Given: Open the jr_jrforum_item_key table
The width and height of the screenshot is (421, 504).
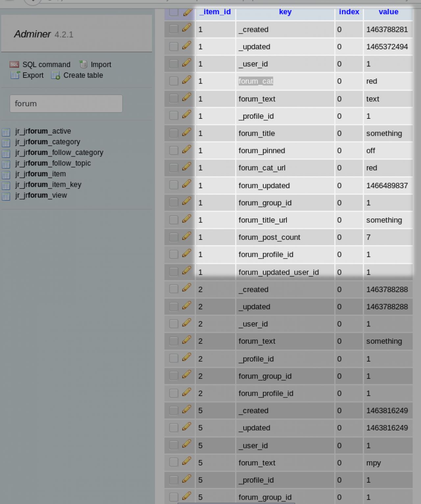Looking at the screenshot, I should tap(48, 185).
